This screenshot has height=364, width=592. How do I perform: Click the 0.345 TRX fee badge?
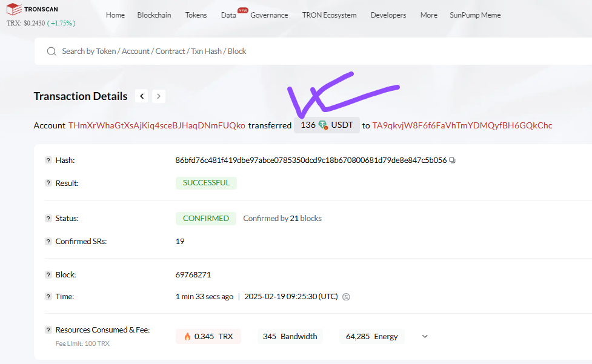point(208,337)
